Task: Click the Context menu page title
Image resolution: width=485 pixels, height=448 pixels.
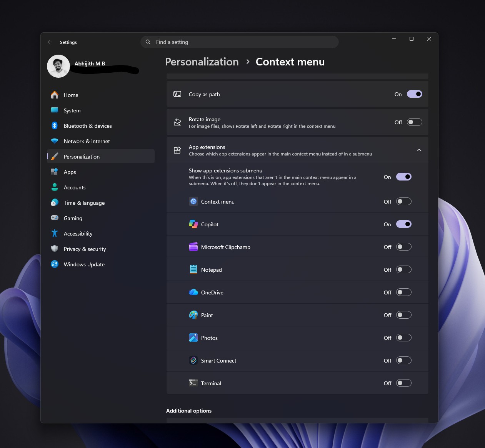Action: pos(290,62)
